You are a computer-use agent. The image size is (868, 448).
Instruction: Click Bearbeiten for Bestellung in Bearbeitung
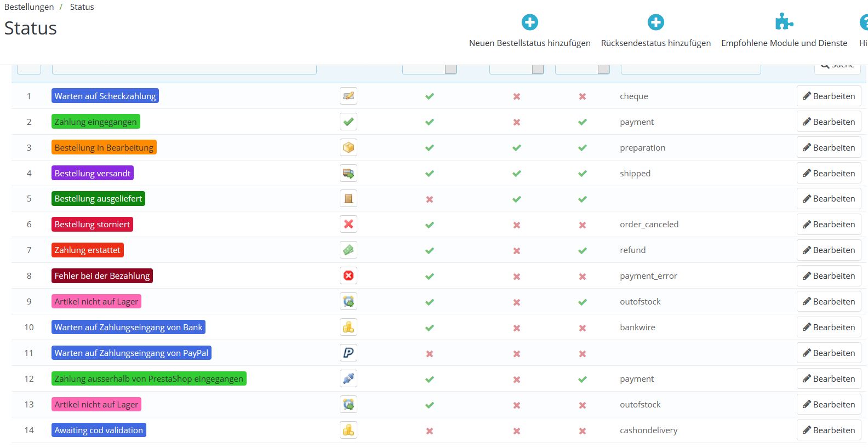tap(829, 147)
